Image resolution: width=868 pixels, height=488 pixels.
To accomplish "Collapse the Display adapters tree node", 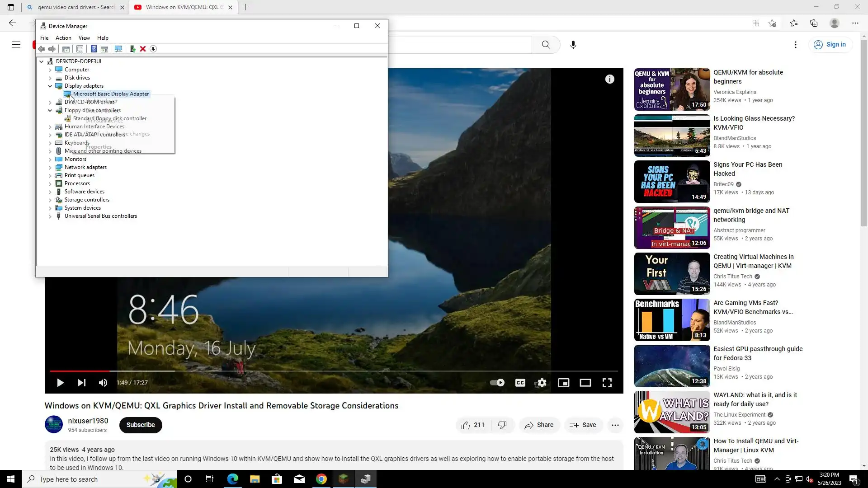I will (50, 86).
